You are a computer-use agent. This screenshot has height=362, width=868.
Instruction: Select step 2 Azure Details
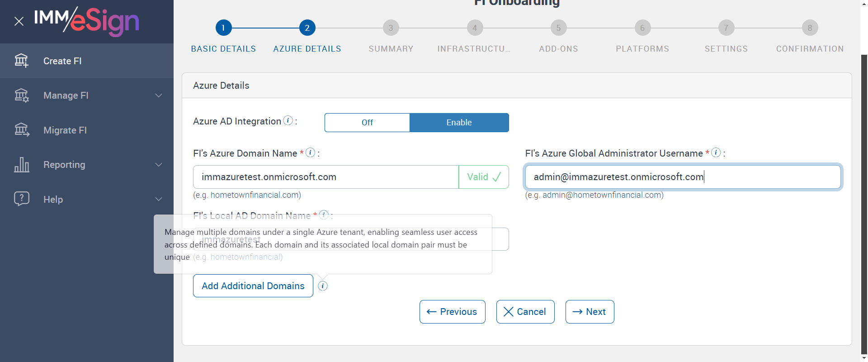tap(307, 28)
